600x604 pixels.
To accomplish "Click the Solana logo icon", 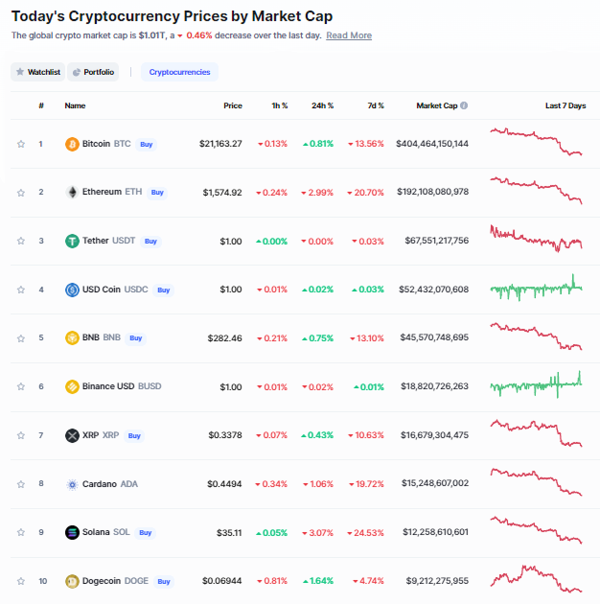I will tap(72, 532).
